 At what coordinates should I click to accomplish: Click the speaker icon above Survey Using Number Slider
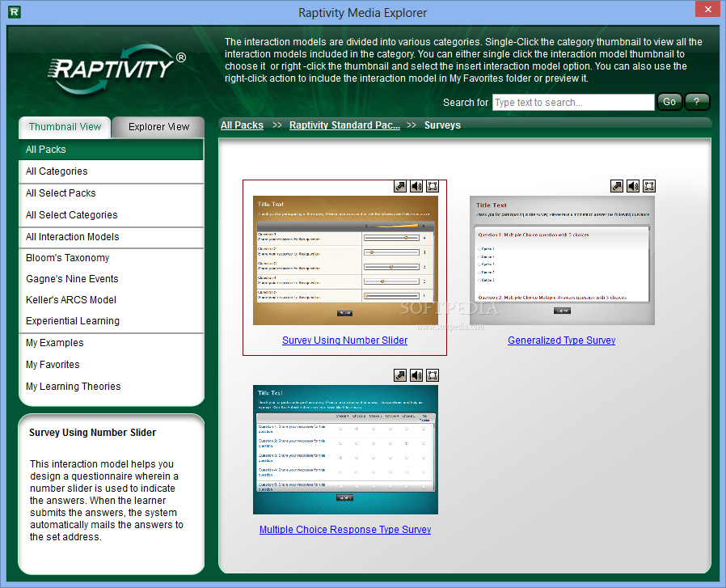(x=416, y=186)
